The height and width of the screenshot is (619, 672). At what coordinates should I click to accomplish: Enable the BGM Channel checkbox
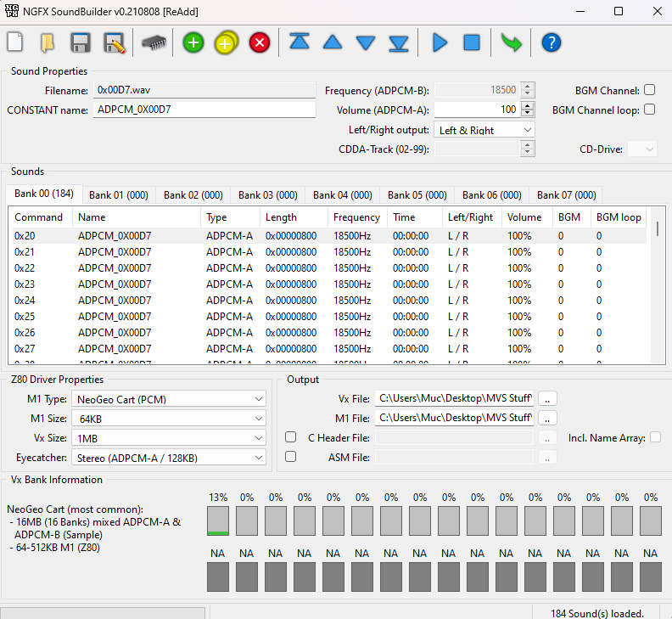point(650,90)
